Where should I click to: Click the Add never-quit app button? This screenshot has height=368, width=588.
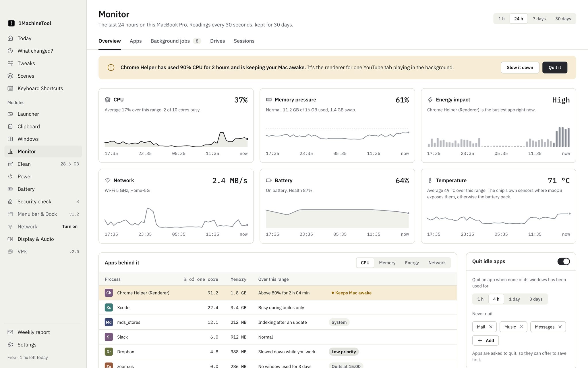(x=486, y=340)
